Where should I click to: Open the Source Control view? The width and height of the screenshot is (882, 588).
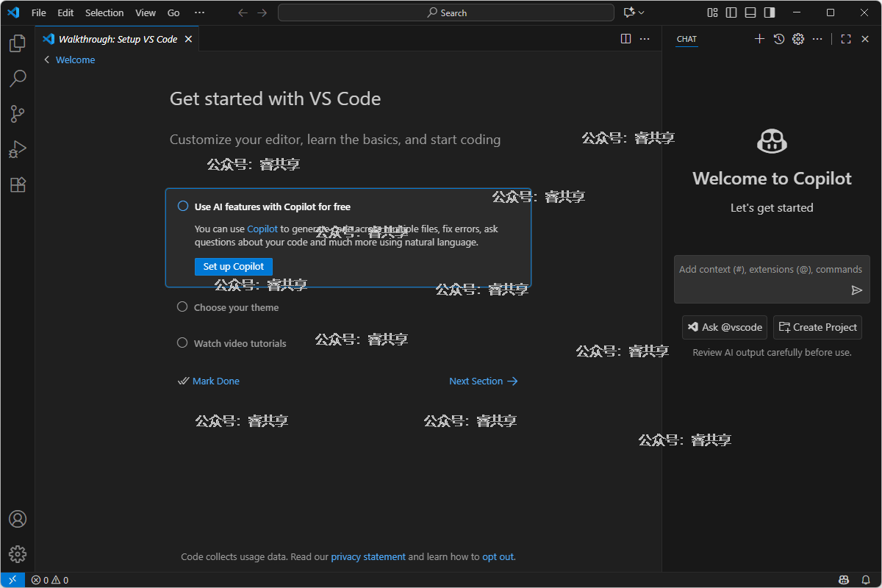click(18, 113)
